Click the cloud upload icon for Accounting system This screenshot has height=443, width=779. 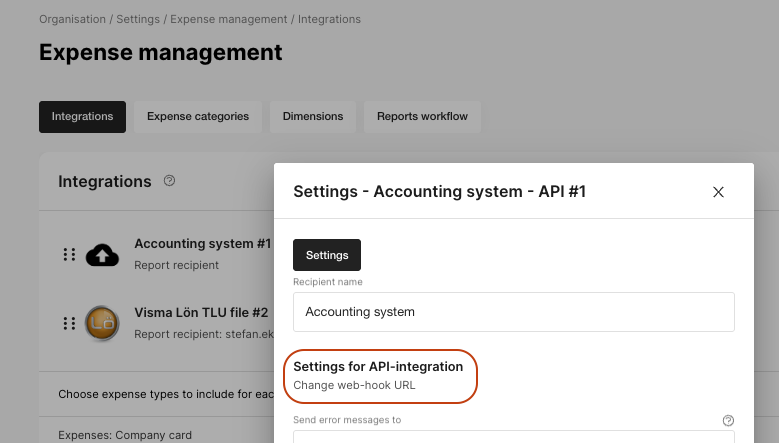(x=102, y=255)
